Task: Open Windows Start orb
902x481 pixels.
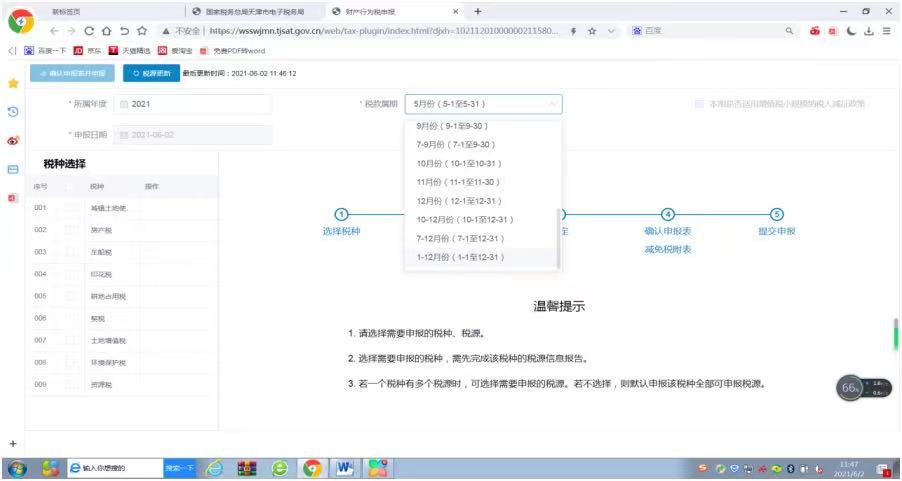Action: 18,469
